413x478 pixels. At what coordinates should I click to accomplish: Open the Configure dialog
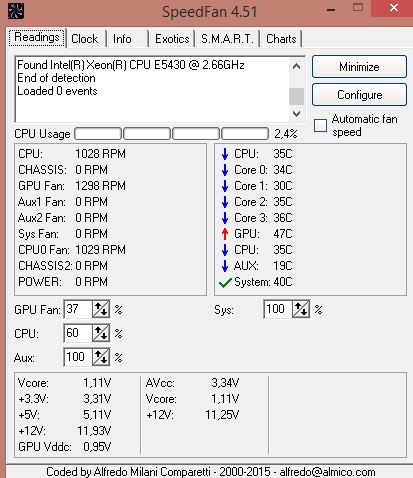(x=359, y=95)
